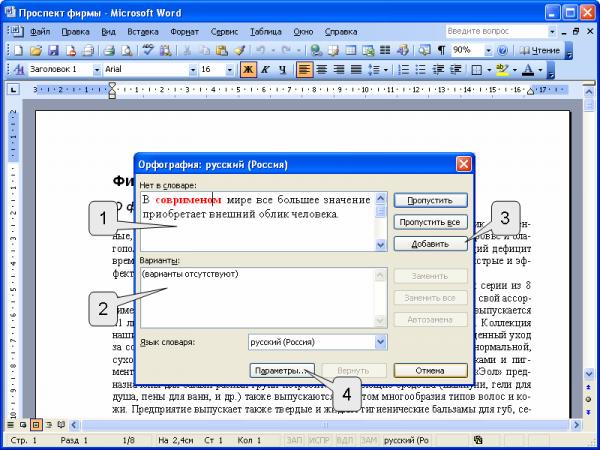Screen dimensions: 600x450
Task: Open the Сервис menu
Action: tap(224, 32)
